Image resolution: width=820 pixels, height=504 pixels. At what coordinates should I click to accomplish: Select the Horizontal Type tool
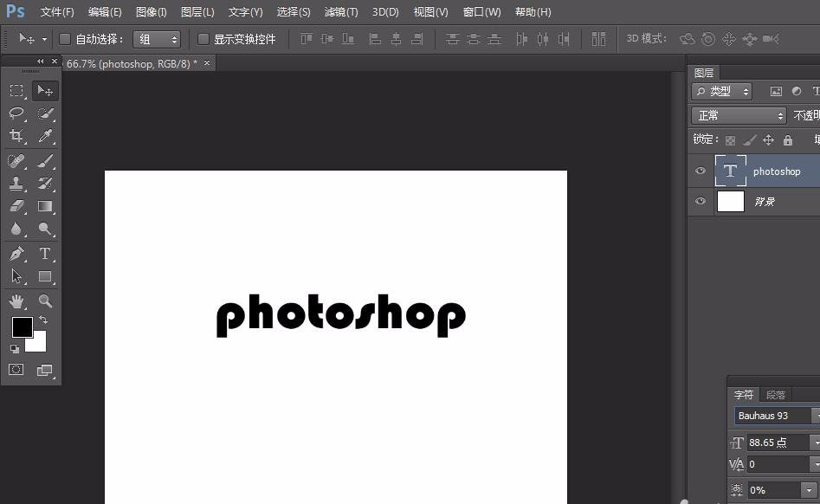point(45,254)
